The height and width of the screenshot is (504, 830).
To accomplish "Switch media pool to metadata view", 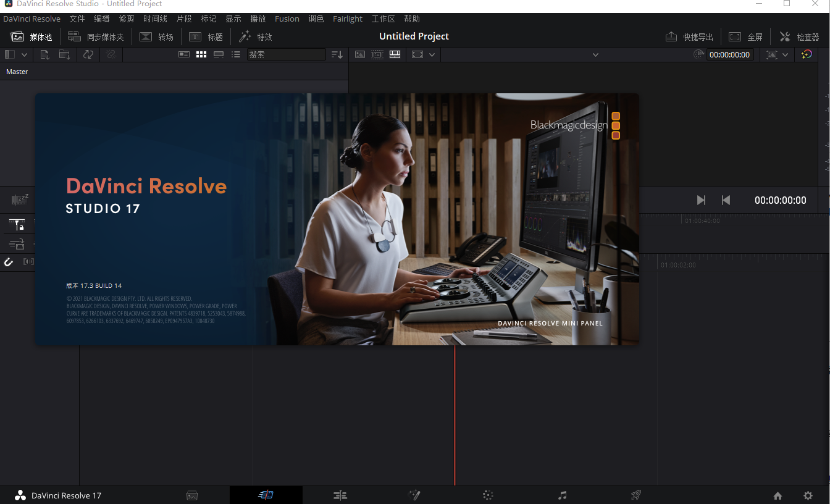I will coord(184,54).
